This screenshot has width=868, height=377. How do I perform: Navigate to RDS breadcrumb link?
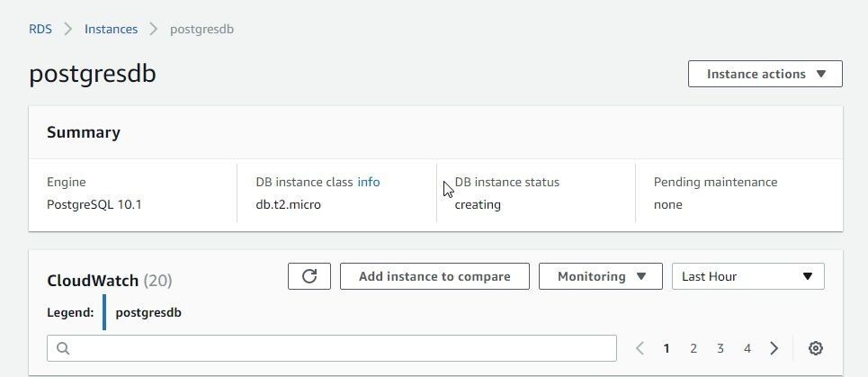pos(40,29)
